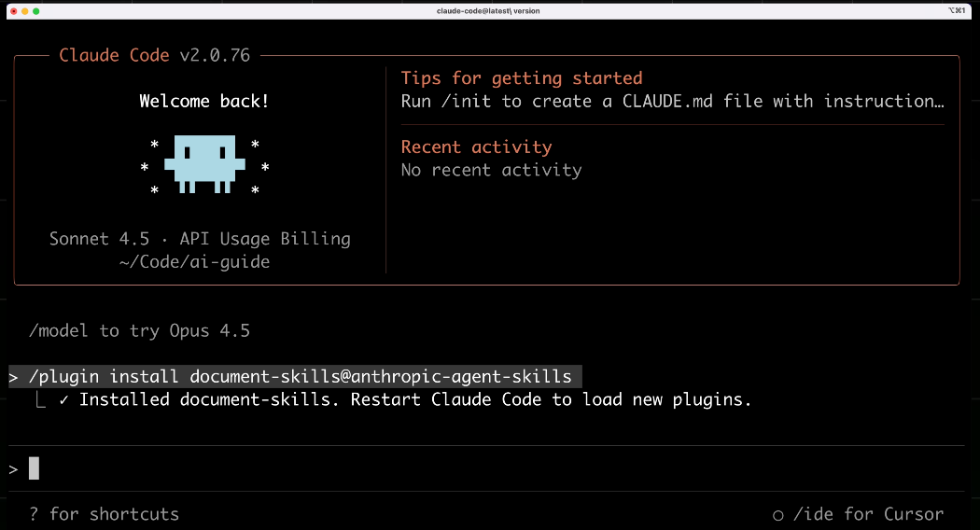This screenshot has width=980, height=530.
Task: Click the Tips for getting started heading
Action: (521, 78)
